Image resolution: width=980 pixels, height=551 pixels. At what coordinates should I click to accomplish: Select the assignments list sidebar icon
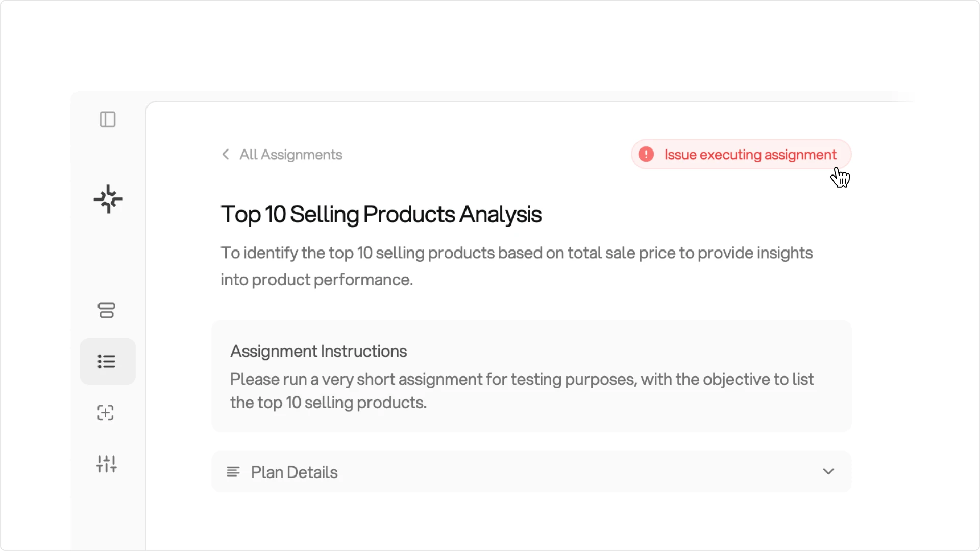pyautogui.click(x=107, y=362)
